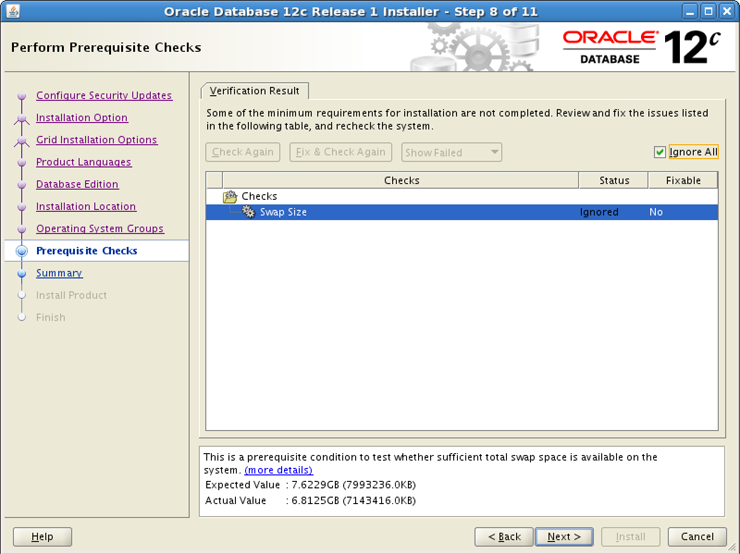Select the Verification Result tab
The height and width of the screenshot is (554, 740).
tap(254, 91)
